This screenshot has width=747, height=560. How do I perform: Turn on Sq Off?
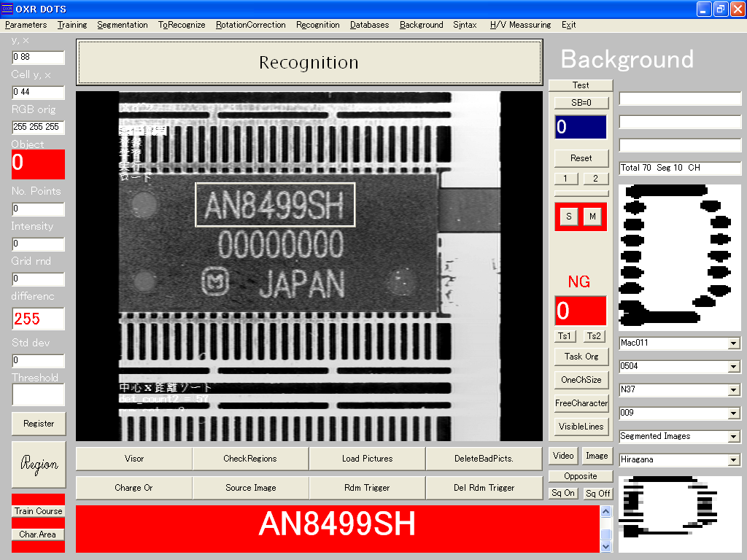598,494
